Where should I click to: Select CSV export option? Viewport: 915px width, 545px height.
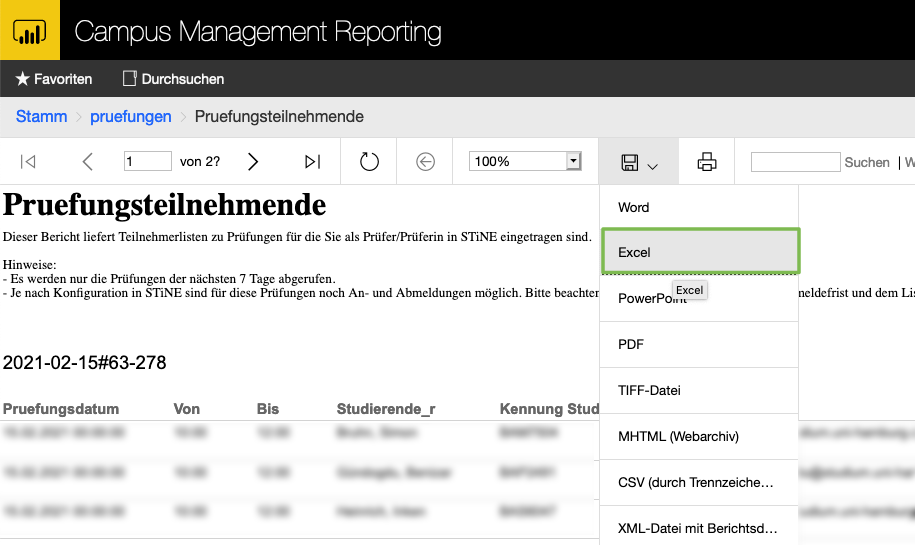[695, 483]
